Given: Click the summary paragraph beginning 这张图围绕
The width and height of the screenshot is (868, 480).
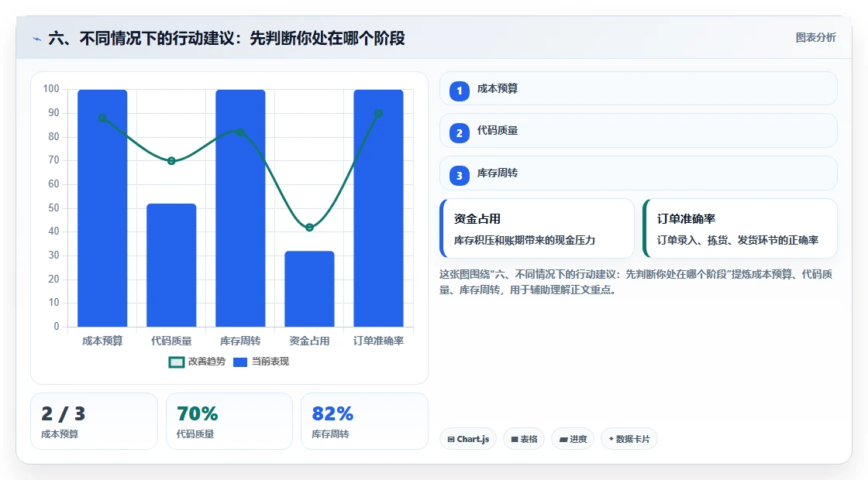Looking at the screenshot, I should (x=635, y=282).
